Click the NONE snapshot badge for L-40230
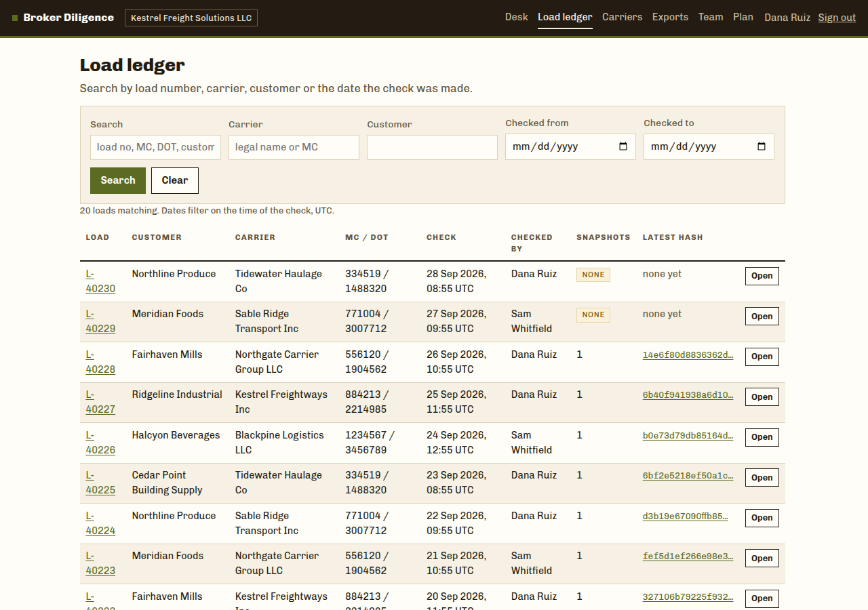 [x=593, y=274]
